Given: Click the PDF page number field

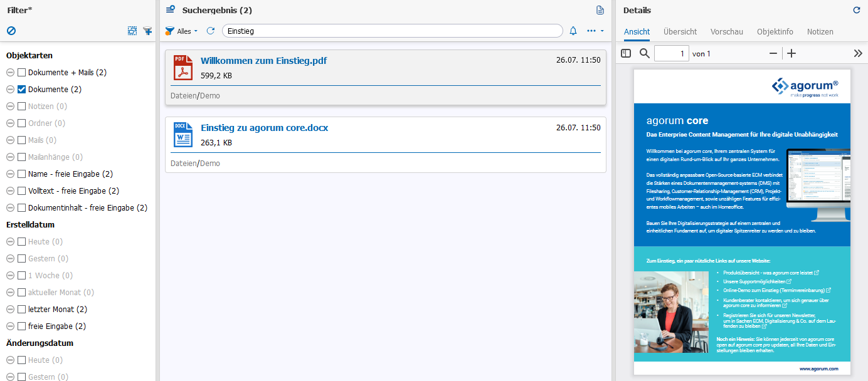Looking at the screenshot, I should pos(672,53).
